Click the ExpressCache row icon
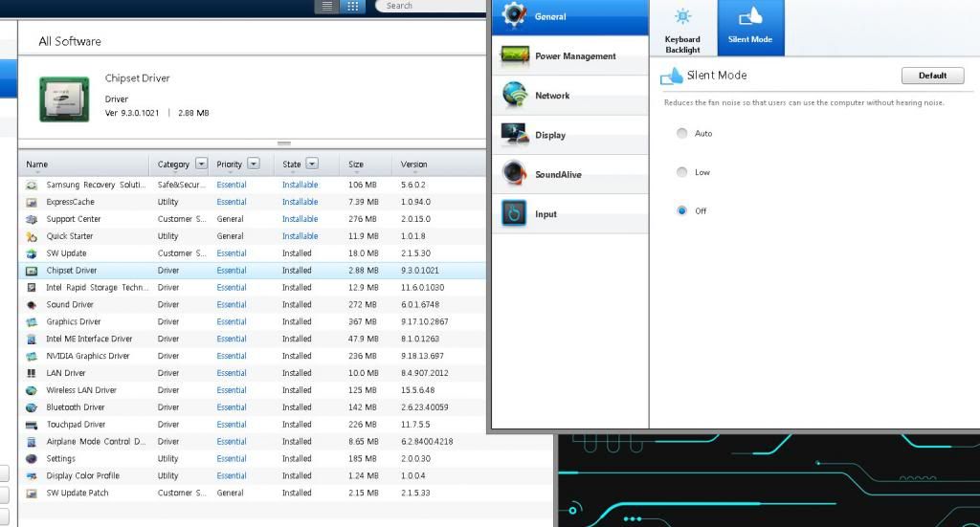The height and width of the screenshot is (527, 980). point(32,203)
